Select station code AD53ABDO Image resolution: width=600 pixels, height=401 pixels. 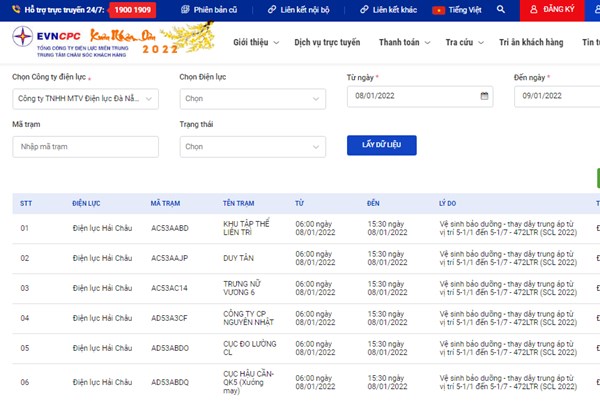[x=170, y=348]
